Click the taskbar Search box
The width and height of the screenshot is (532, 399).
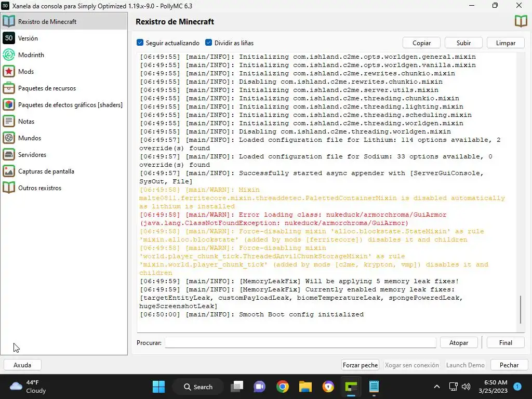198,387
